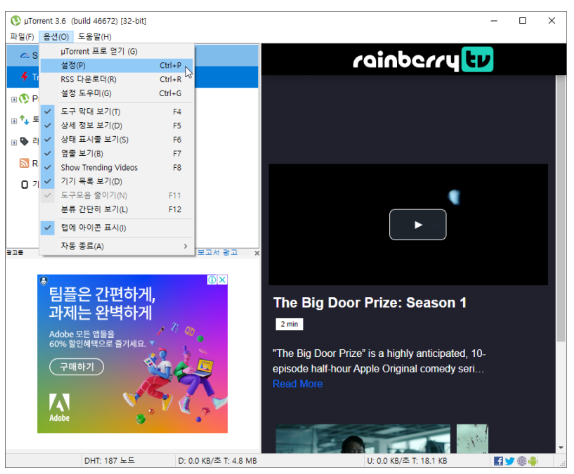This screenshot has height=474, width=574.
Task: Toggle 상태 표시줄 보기 (F6) check
Action: [x=48, y=139]
